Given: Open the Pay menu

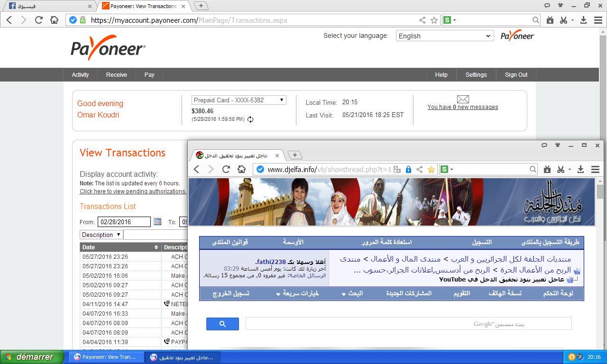Looking at the screenshot, I should coord(149,74).
